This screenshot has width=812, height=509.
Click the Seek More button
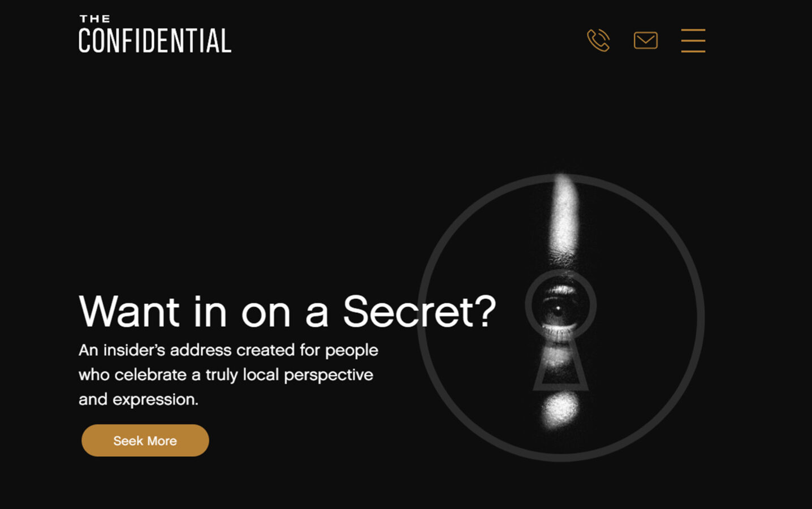pyautogui.click(x=145, y=441)
